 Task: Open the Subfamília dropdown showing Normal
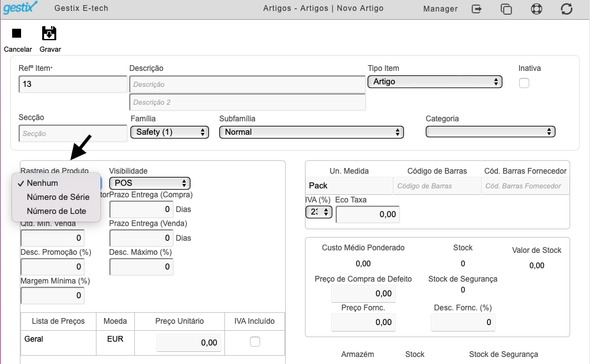311,132
